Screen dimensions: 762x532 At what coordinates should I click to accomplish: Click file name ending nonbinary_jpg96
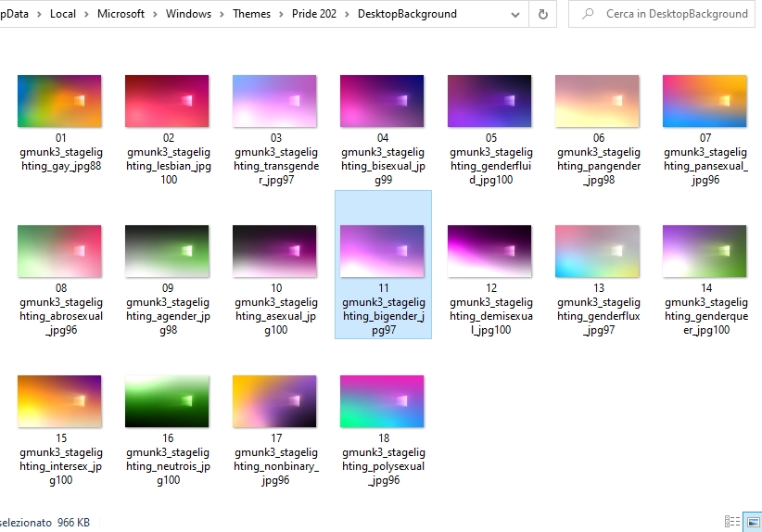click(276, 459)
